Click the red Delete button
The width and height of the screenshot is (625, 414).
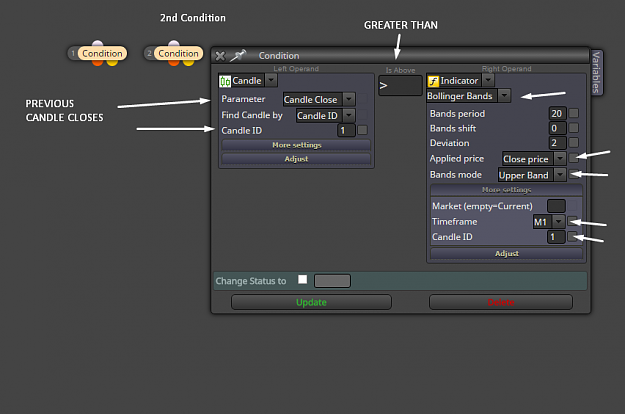(x=501, y=302)
